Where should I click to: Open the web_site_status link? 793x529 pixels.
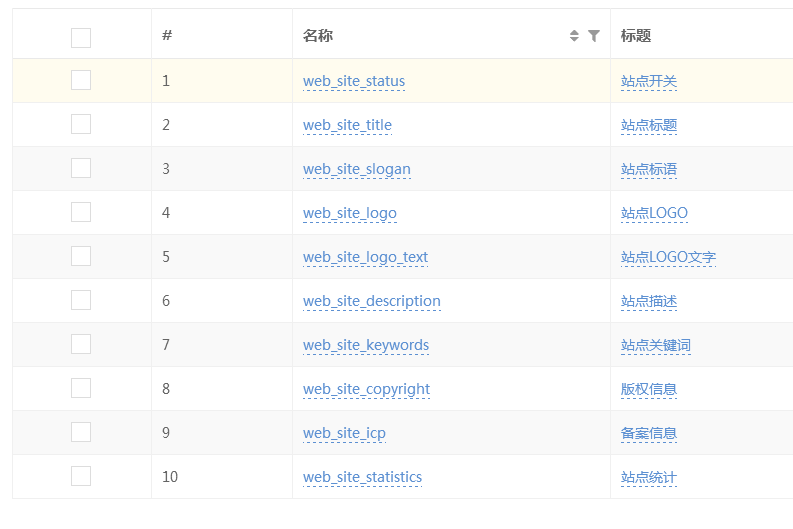coord(354,81)
